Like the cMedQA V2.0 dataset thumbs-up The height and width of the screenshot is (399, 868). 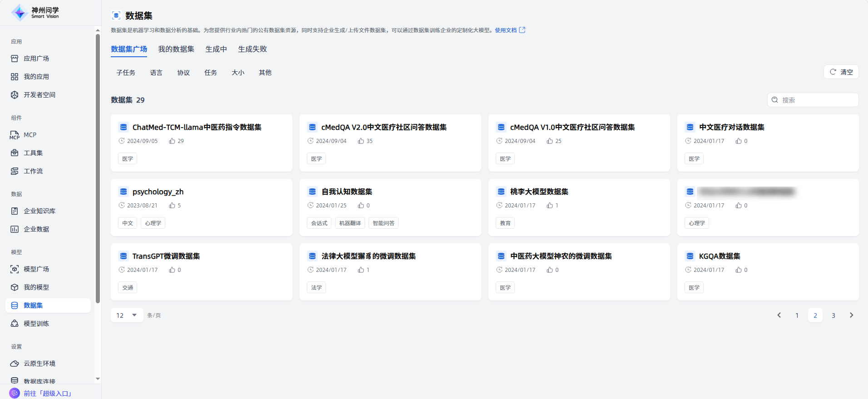361,141
